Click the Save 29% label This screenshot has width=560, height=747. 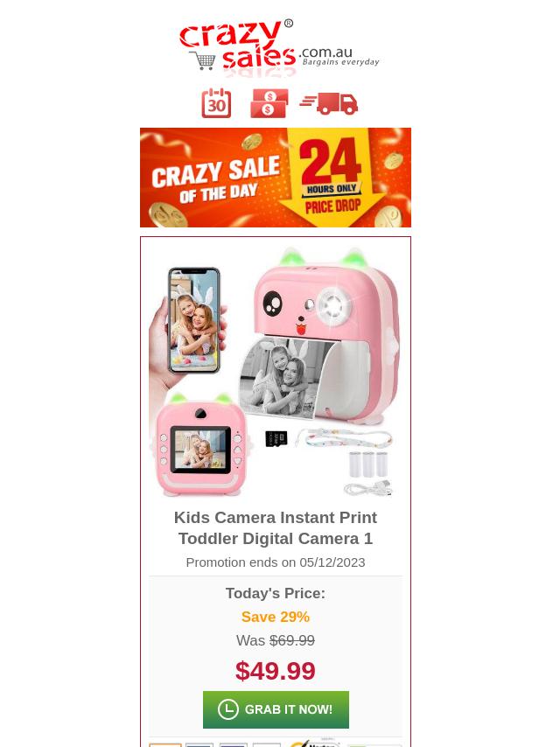coord(276,617)
